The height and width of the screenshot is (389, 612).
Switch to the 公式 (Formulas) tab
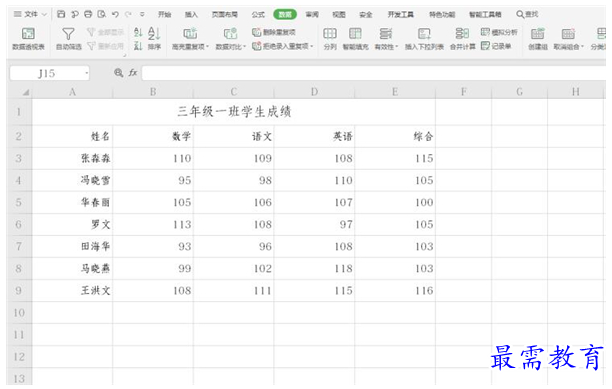258,14
